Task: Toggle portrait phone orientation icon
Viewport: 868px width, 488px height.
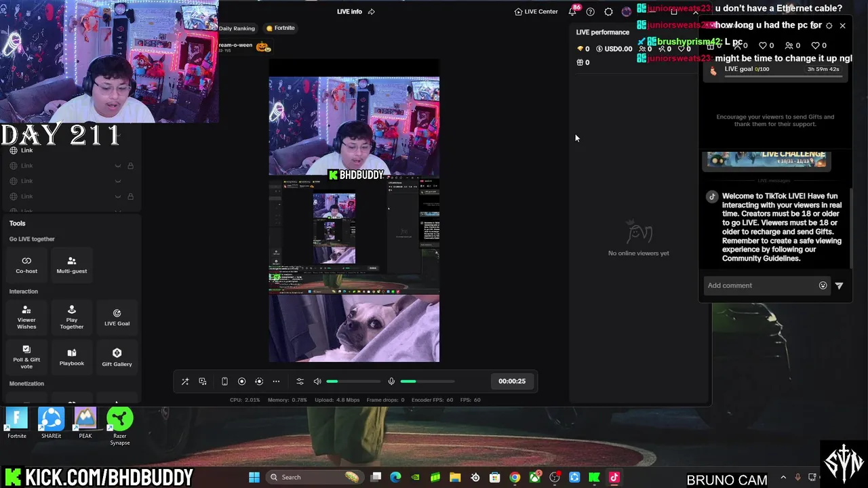Action: click(x=224, y=382)
